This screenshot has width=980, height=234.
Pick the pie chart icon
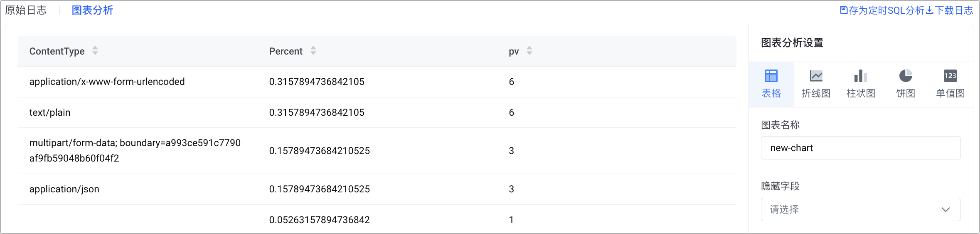click(906, 76)
